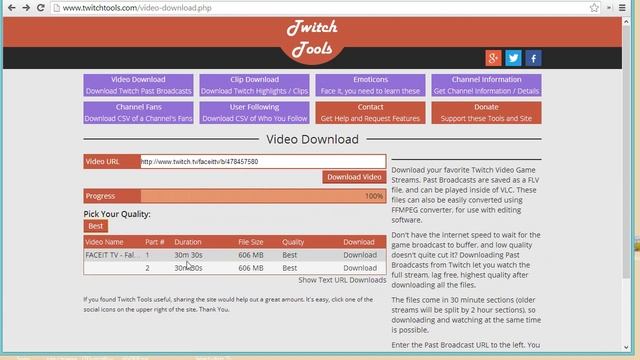Open the Donate tile
The height and width of the screenshot is (360, 640).
tap(486, 112)
